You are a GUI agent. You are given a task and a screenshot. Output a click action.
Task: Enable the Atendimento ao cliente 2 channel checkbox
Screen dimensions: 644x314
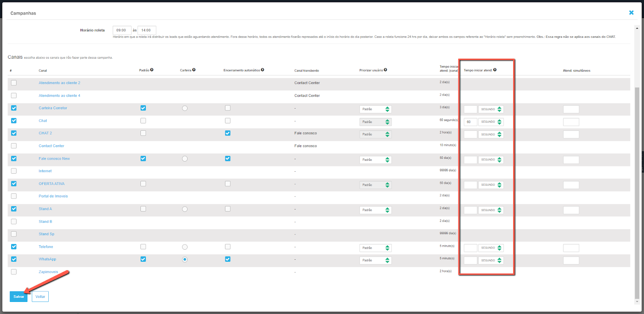pos(14,83)
